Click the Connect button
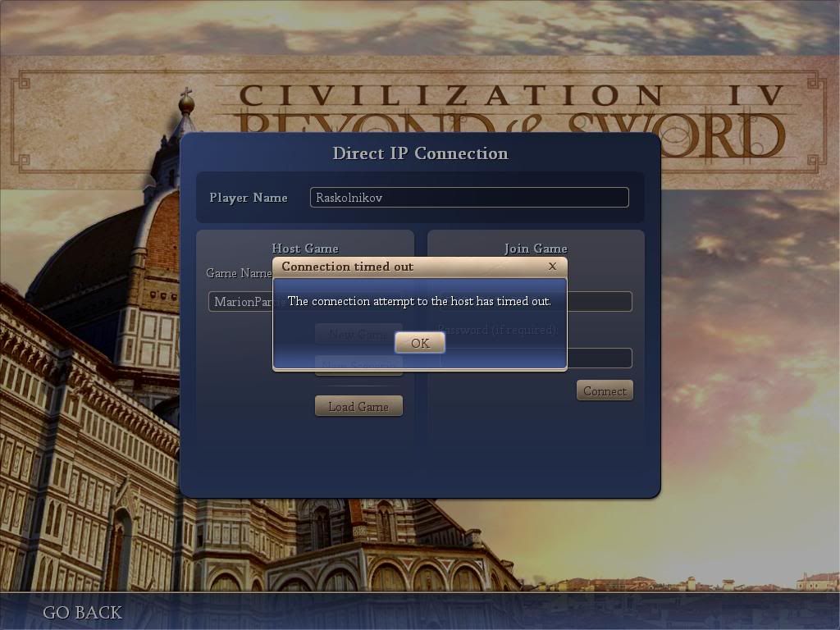 (x=605, y=390)
